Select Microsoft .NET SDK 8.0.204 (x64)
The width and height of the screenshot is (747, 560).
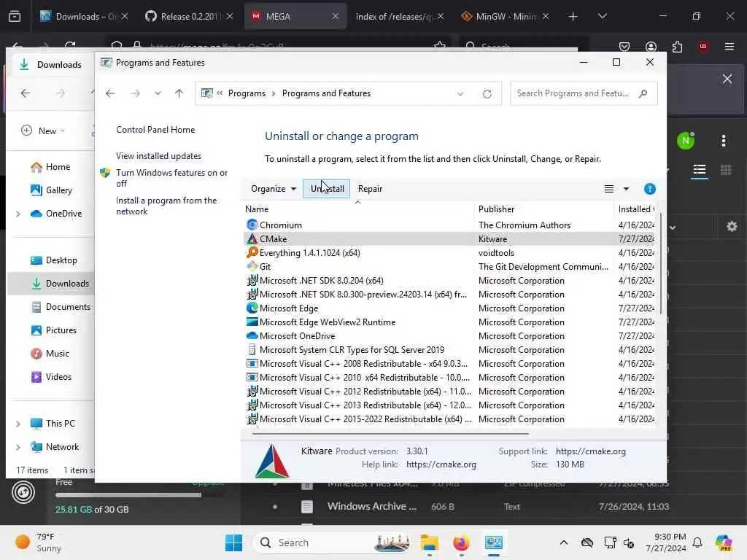[449, 281]
